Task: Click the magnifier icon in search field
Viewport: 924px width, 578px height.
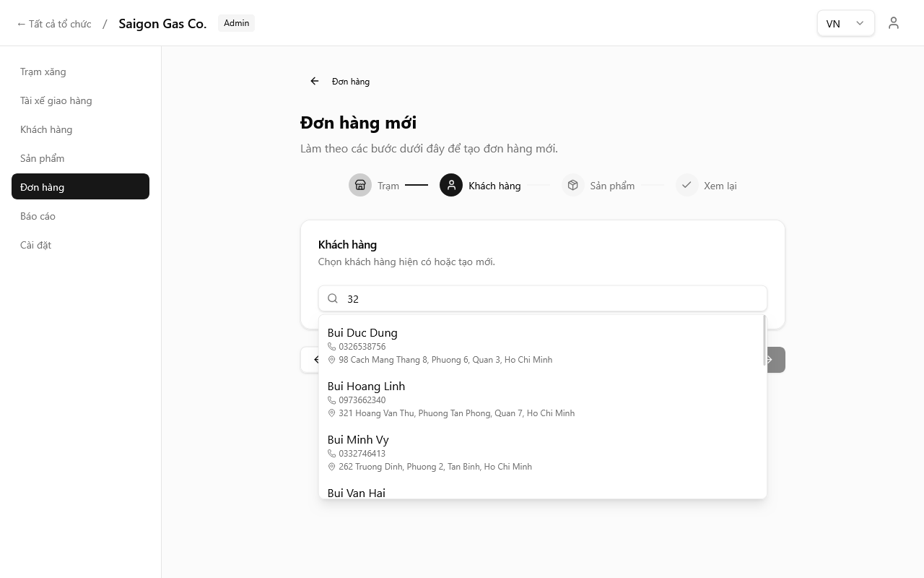Action: (333, 298)
